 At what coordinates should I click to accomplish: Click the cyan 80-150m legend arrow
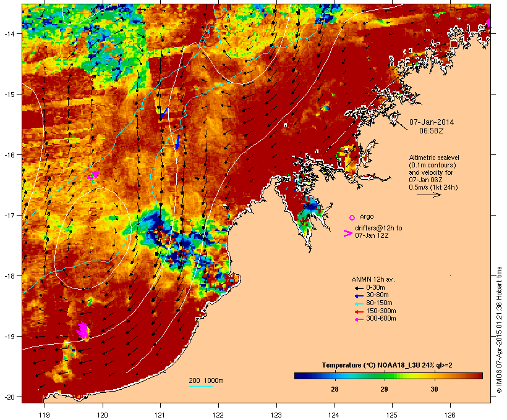pos(359,304)
